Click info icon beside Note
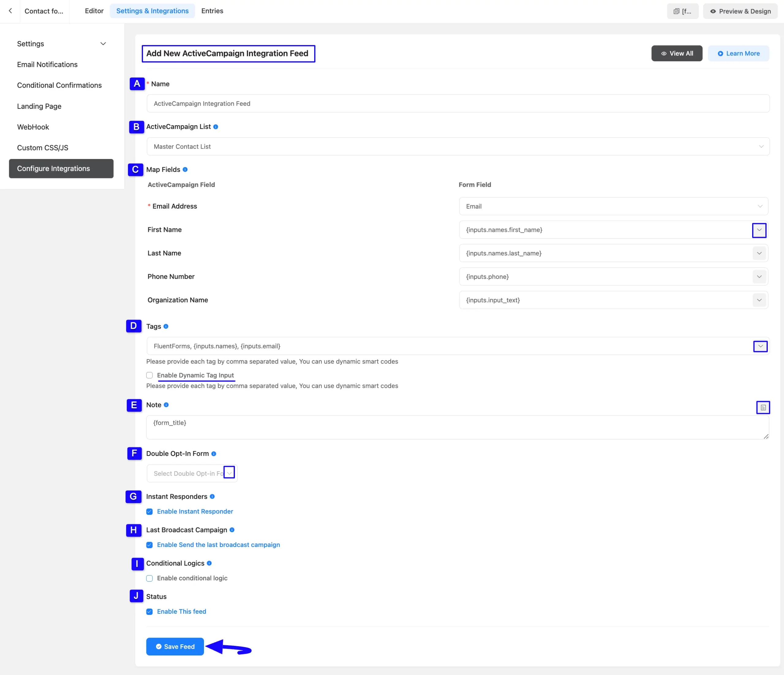The image size is (784, 675). [166, 405]
